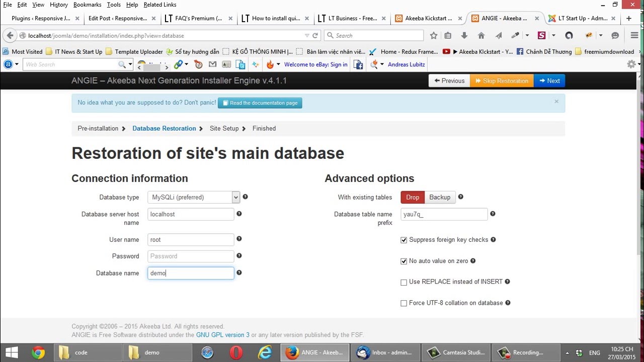
Task: Show help for Database table name prefix
Action: pos(493,214)
